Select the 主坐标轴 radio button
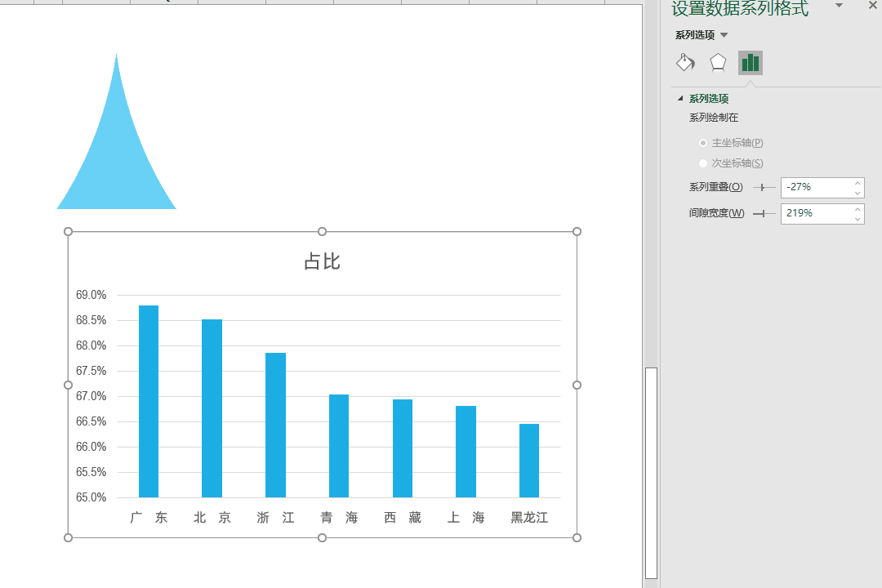The width and height of the screenshot is (882, 588). point(703,143)
